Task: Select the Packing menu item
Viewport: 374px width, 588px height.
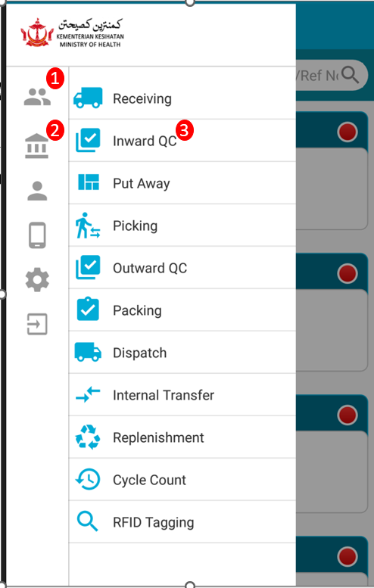Action: coord(182,310)
